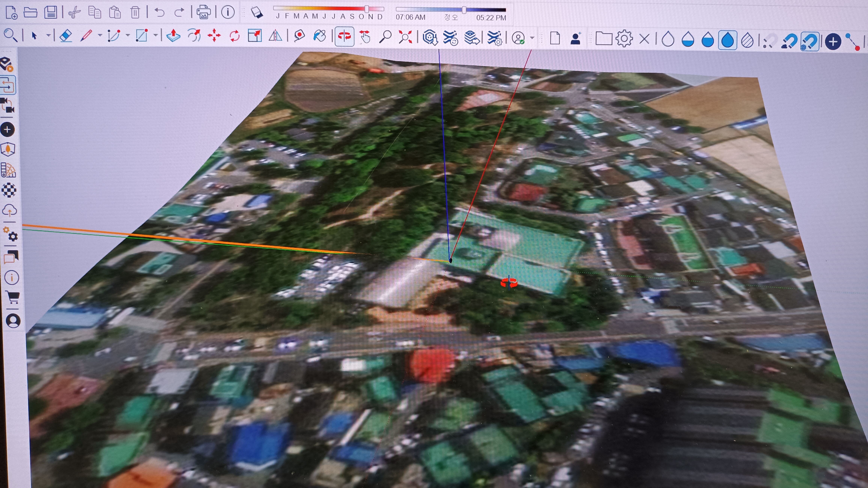
Task: Select the Push/Pull tool
Action: click(x=173, y=35)
